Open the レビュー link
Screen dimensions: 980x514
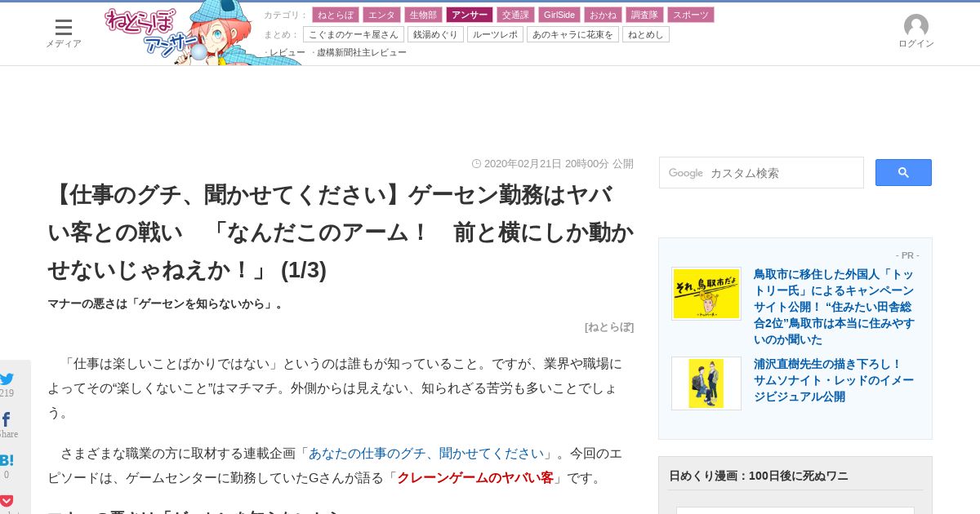click(287, 52)
